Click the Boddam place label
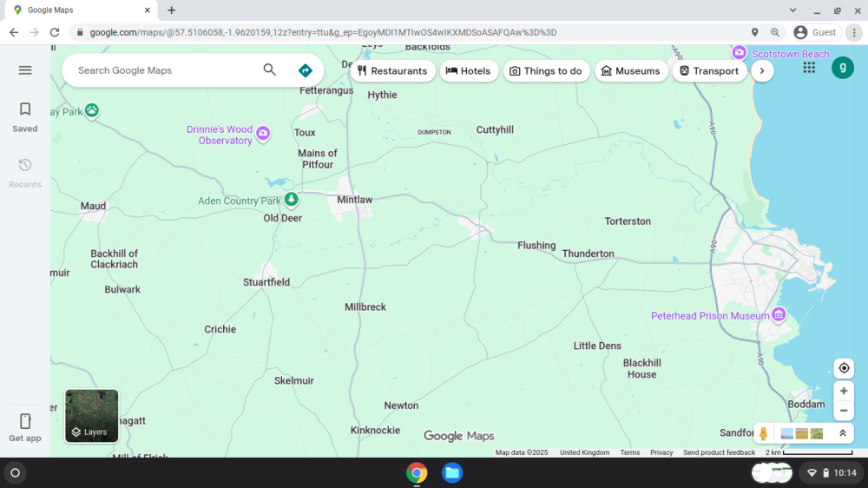 tap(806, 405)
